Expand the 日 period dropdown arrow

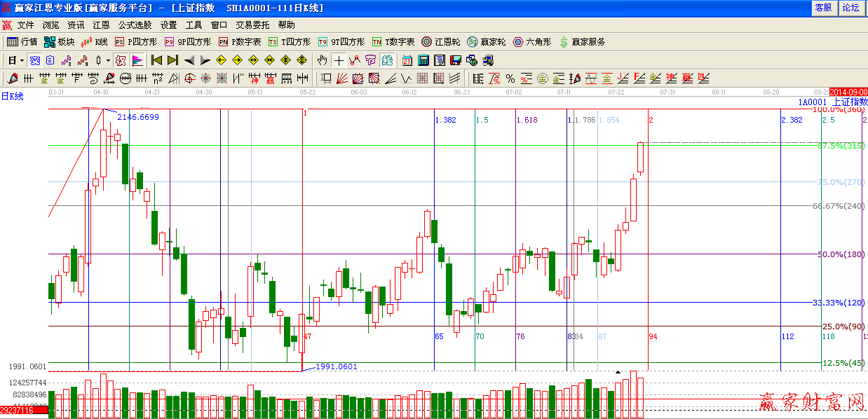[22, 60]
